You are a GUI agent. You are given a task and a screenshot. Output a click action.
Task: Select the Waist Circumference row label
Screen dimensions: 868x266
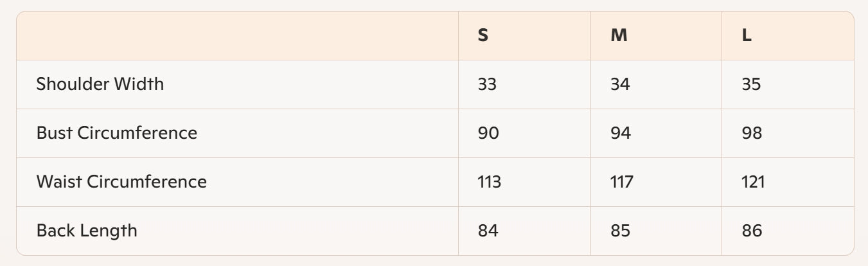[121, 182]
